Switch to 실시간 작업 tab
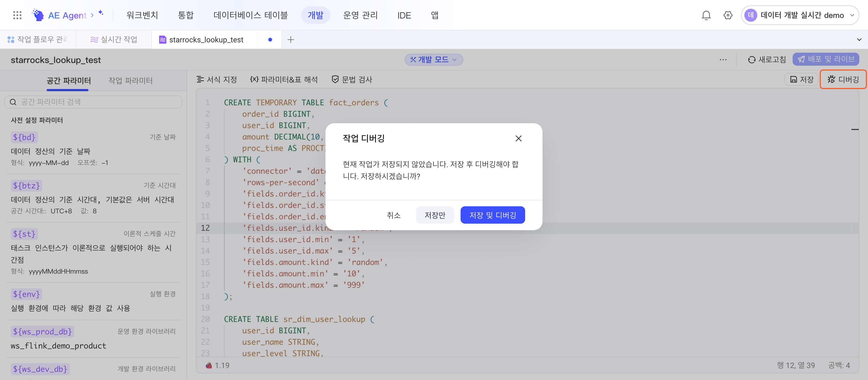868x380 pixels. pos(114,40)
